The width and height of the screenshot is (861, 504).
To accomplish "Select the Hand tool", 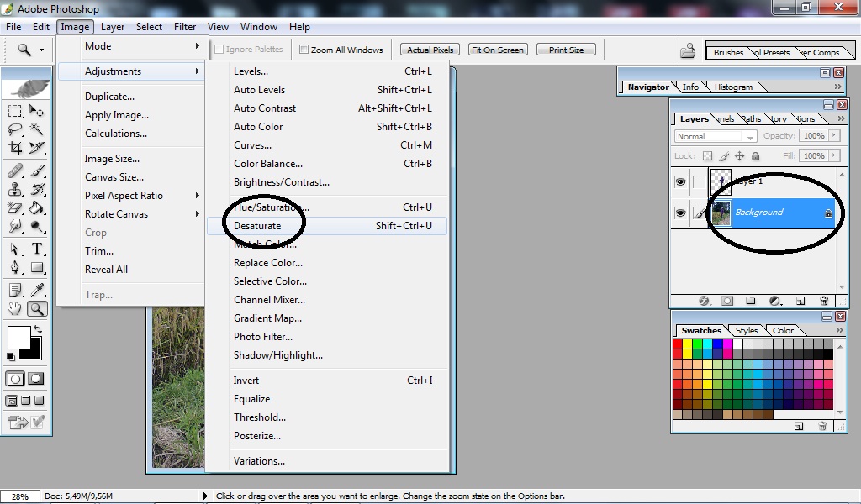I will [x=15, y=309].
